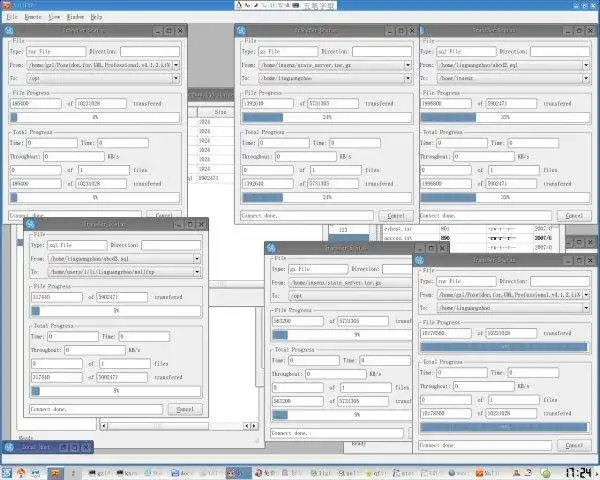
Task: Switch to desktop pager 2 in taskbar
Action: 73,473
